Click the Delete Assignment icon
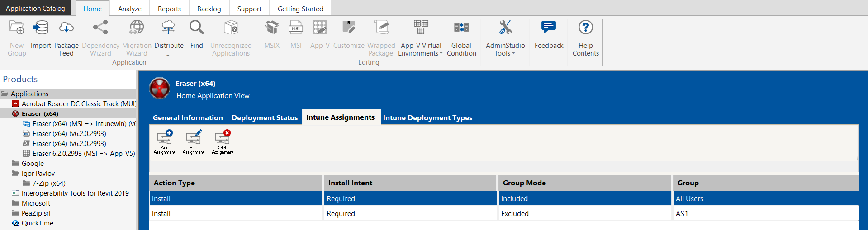This screenshot has height=230, width=868. tap(223, 137)
